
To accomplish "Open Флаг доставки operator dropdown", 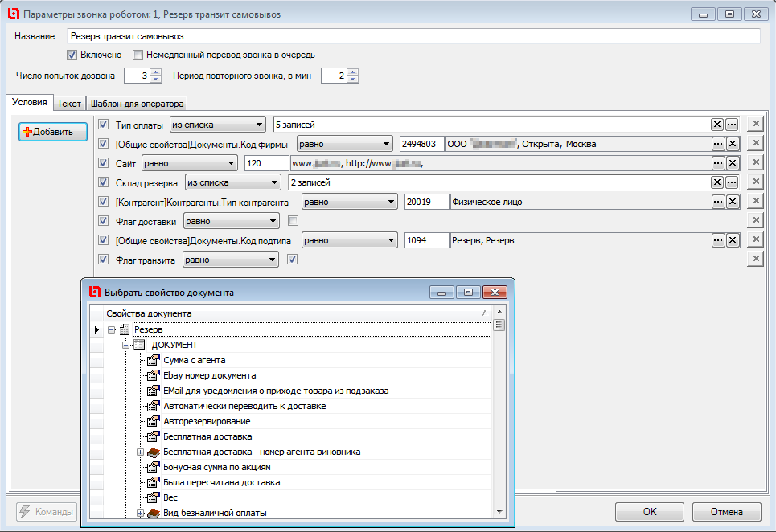I will (231, 221).
